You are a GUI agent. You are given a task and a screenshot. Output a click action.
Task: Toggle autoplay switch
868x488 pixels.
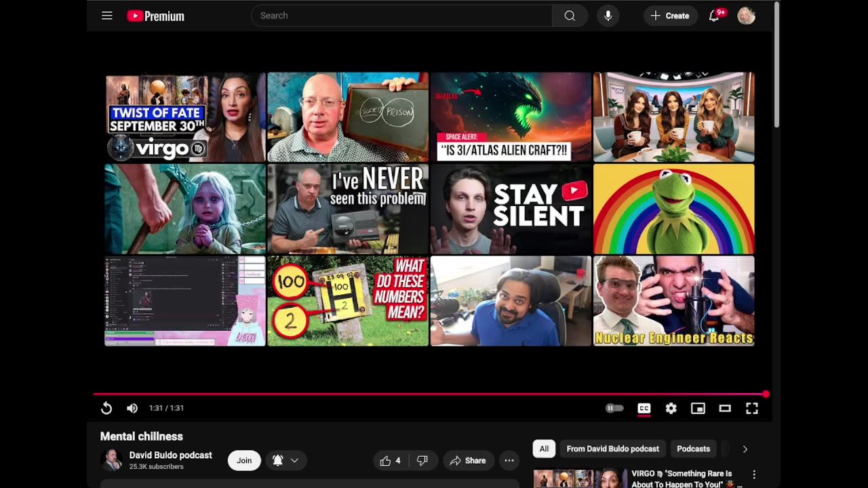[614, 408]
